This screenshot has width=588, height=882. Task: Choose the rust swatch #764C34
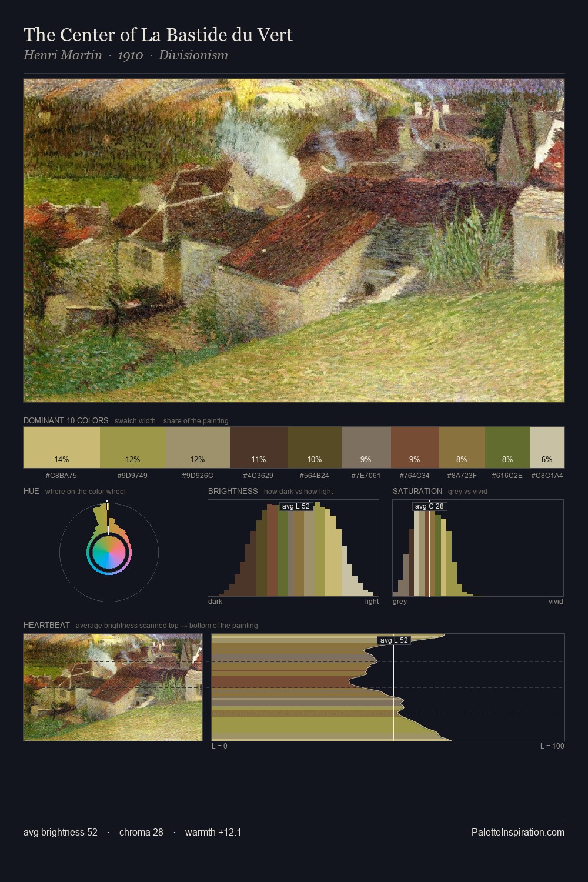415,447
